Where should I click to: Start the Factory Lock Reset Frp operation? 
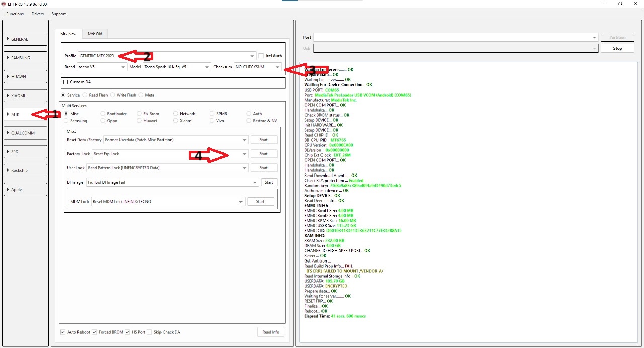[x=263, y=154]
